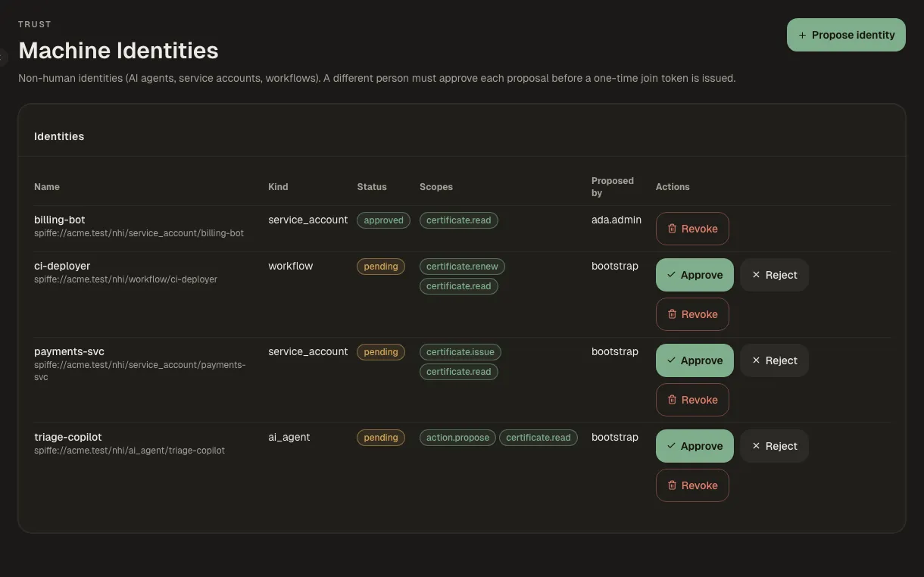Click the approved status badge for billing-bot
Image resolution: width=924 pixels, height=577 pixels.
pos(383,220)
